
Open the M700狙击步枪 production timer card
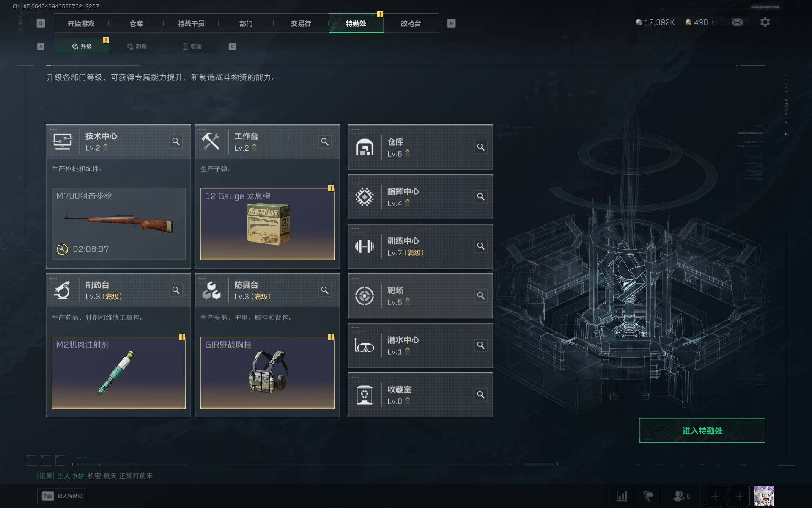tap(118, 224)
